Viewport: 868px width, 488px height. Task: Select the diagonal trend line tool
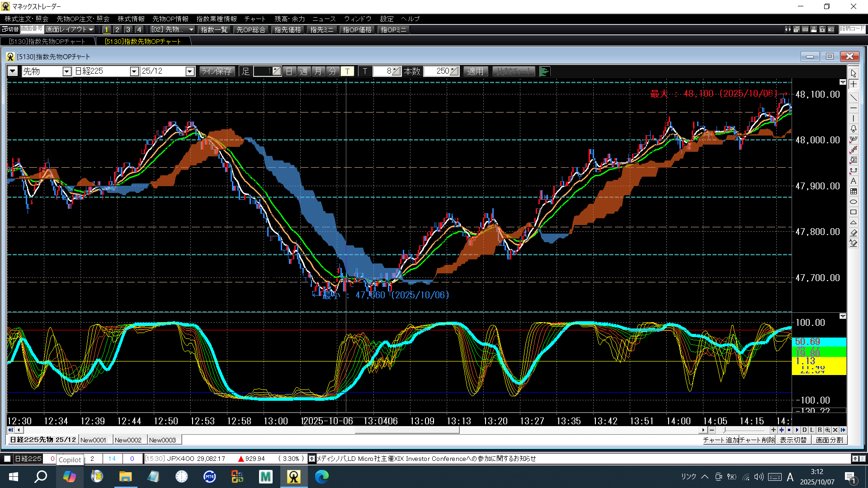(853, 97)
